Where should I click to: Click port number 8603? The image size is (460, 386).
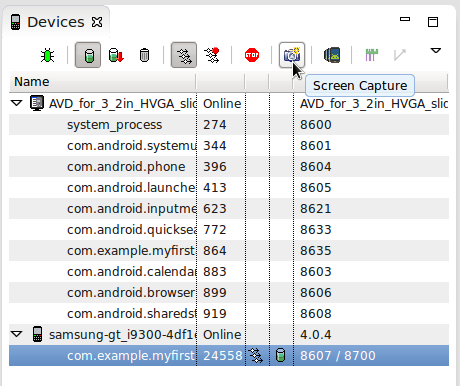point(316,272)
